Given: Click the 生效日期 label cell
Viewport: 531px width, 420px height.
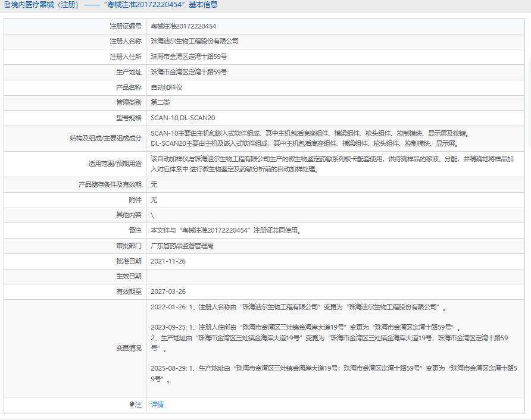Looking at the screenshot, I should pos(75,276).
